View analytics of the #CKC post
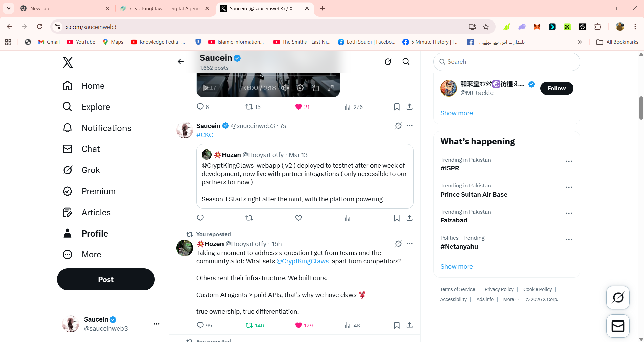The image size is (644, 342). pyautogui.click(x=348, y=218)
